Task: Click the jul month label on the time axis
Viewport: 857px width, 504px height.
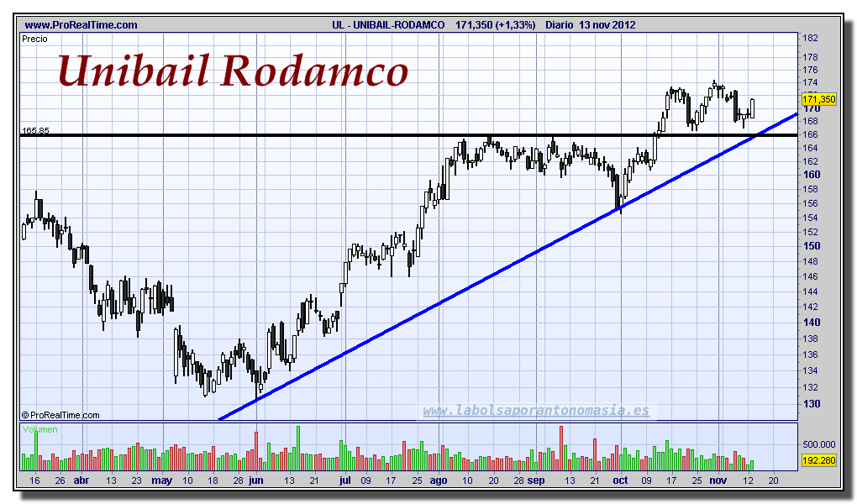Action: click(x=344, y=481)
